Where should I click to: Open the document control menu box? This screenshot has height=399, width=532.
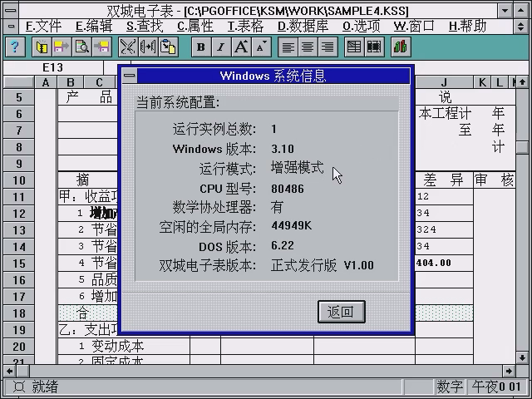[x=11, y=26]
